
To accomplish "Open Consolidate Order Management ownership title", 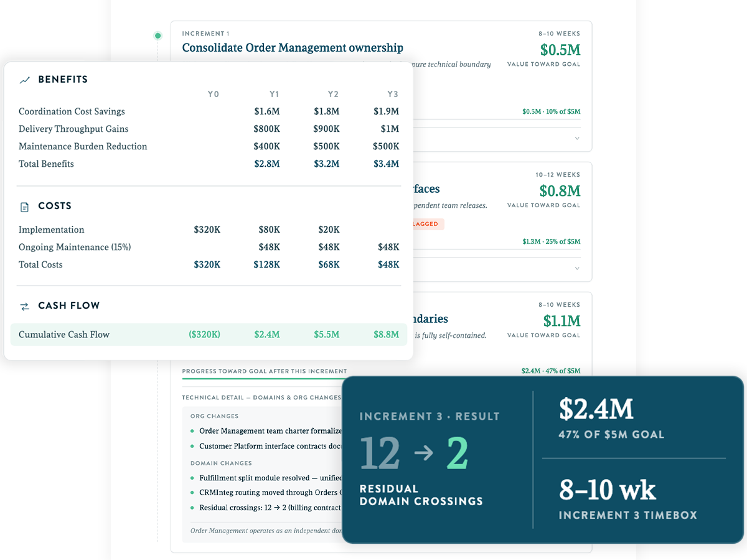I will 293,48.
